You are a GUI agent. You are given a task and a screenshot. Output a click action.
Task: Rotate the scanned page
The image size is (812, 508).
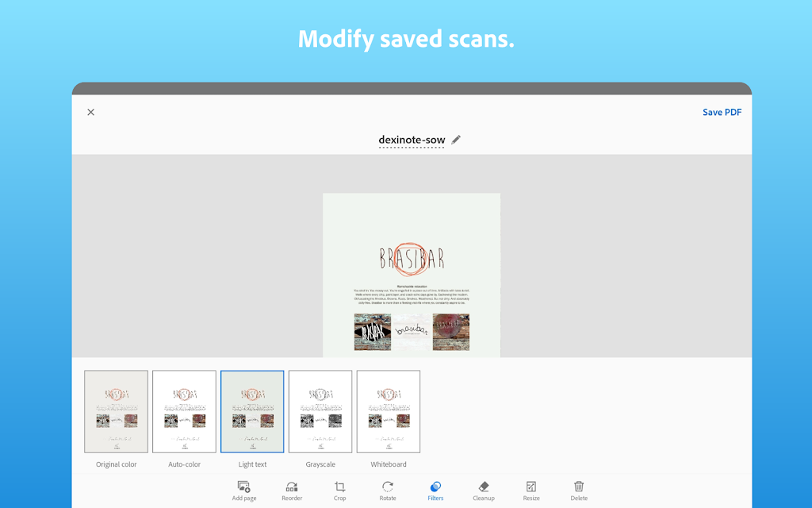[x=387, y=491]
